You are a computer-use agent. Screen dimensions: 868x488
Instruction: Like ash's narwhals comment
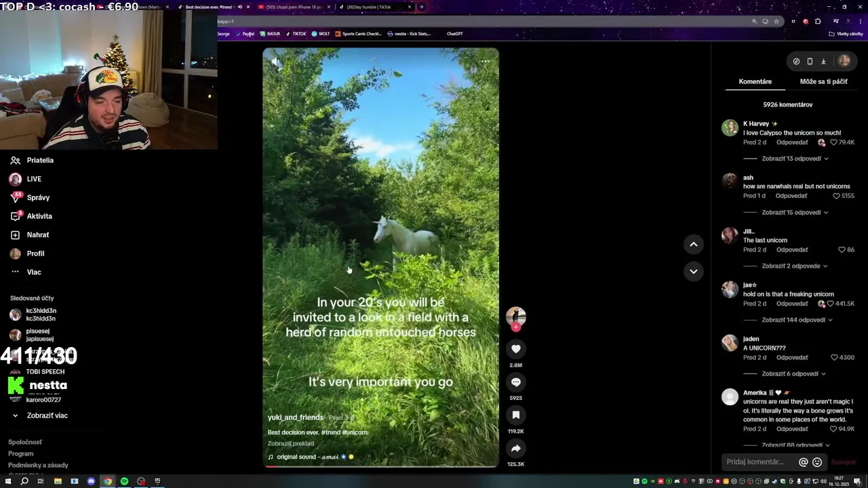coord(836,196)
